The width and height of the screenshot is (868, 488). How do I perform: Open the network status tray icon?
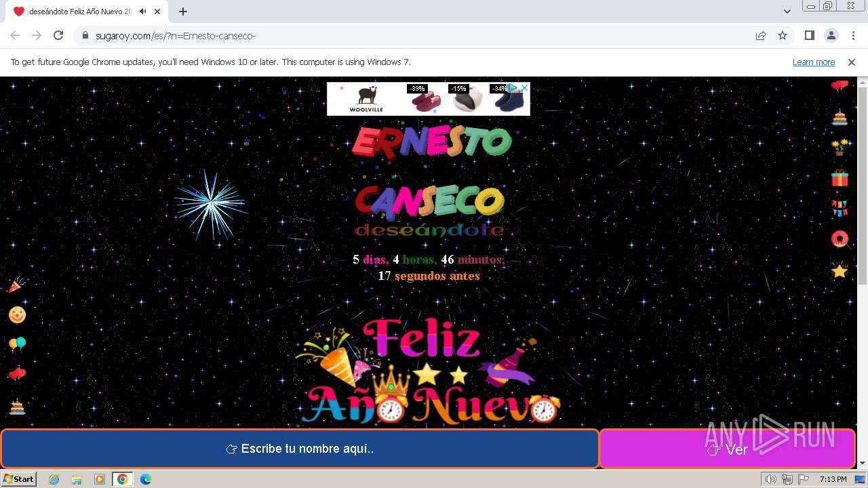click(x=787, y=479)
